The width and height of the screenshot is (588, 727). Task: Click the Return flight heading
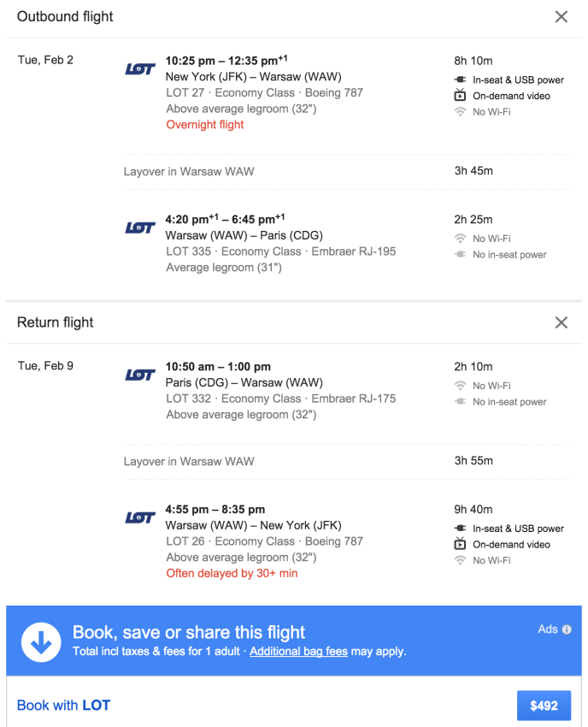click(56, 322)
